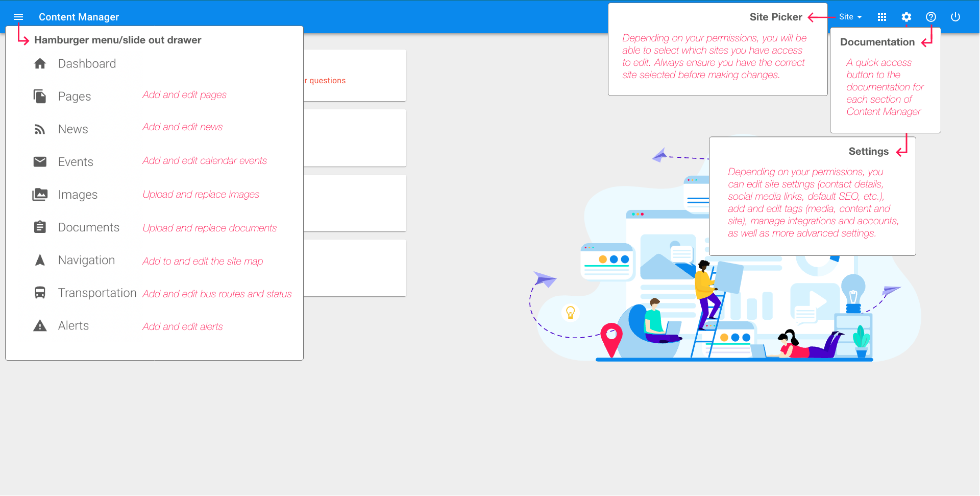Select the Documents clipboard icon
This screenshot has height=496, width=980.
pyautogui.click(x=40, y=227)
